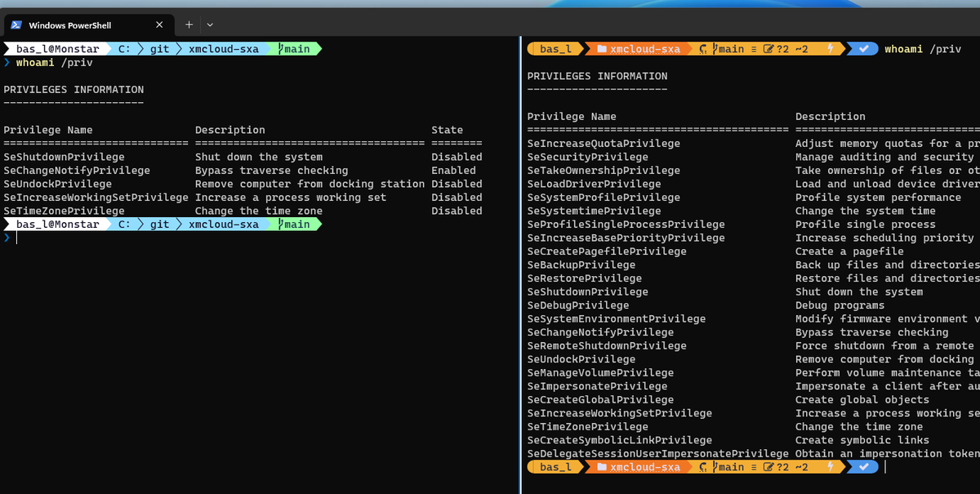Click the yellow lightning bolt prompt segment

click(x=832, y=48)
